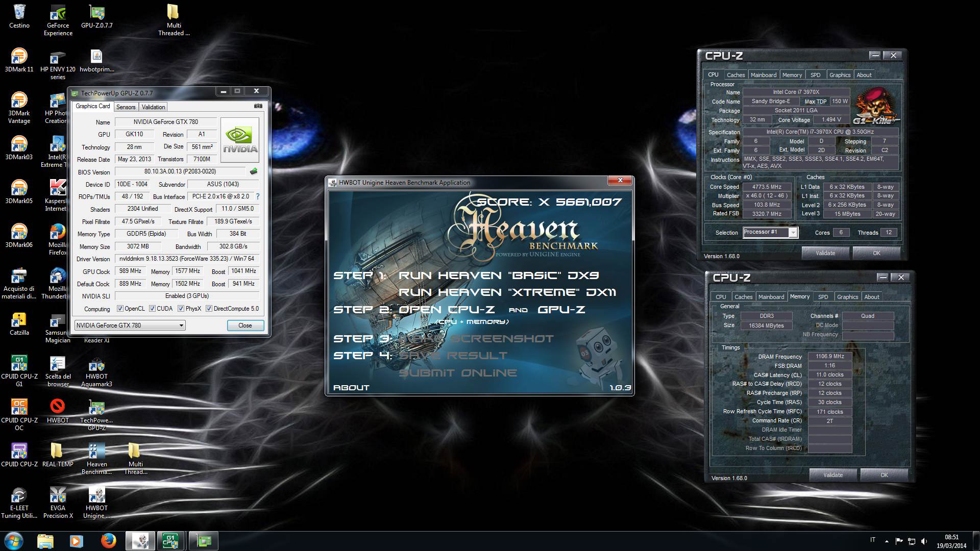The height and width of the screenshot is (551, 980).
Task: Open EVGA Precision X shortcut
Action: pos(58,503)
